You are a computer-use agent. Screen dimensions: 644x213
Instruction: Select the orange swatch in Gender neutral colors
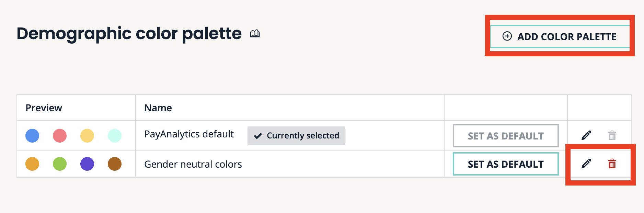point(32,164)
